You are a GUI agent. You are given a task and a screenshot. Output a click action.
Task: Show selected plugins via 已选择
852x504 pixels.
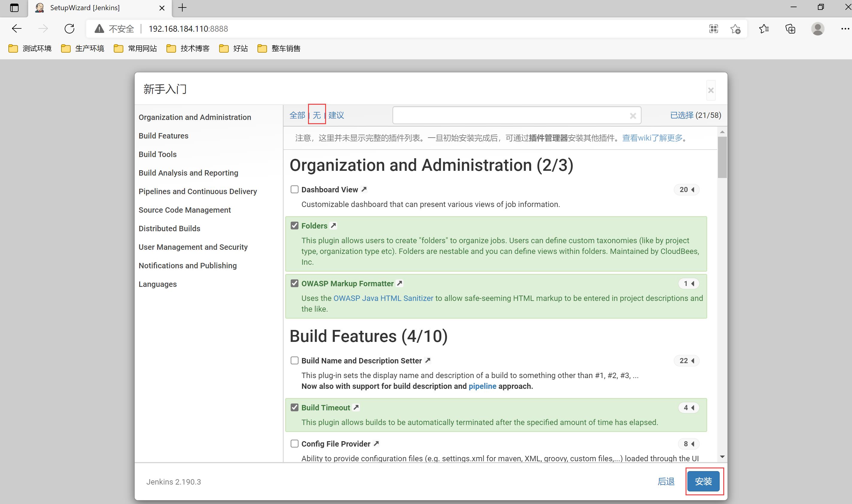[682, 115]
